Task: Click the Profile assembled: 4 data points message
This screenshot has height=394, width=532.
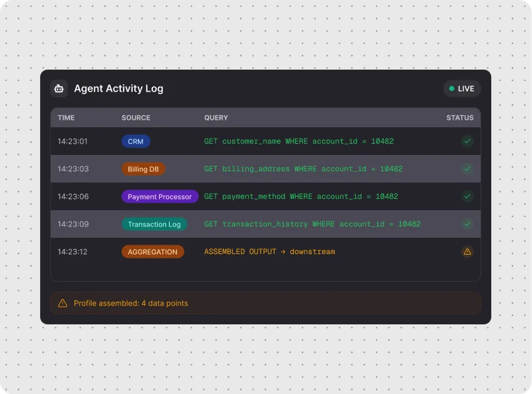Action: (131, 303)
